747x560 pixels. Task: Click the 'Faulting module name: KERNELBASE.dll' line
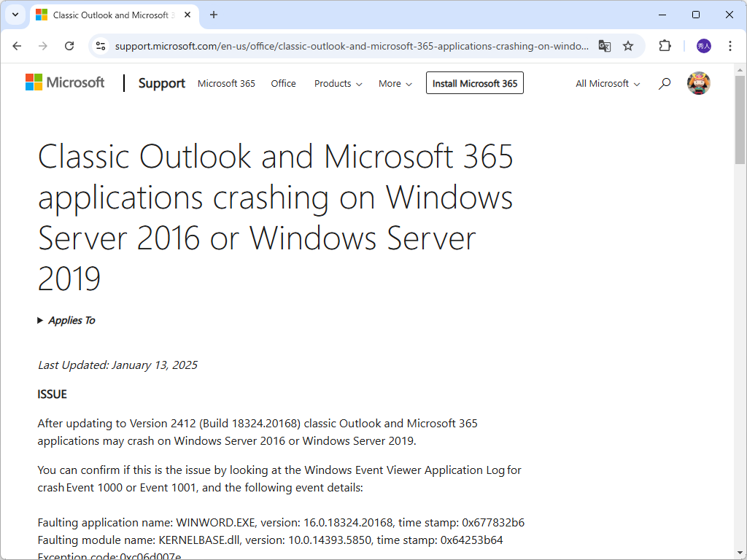pyautogui.click(x=270, y=540)
